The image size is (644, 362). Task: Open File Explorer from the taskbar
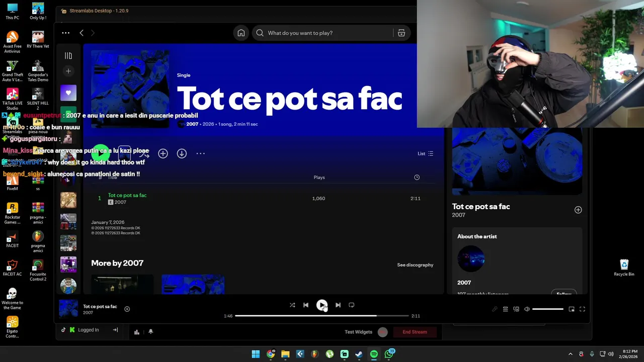(285, 354)
